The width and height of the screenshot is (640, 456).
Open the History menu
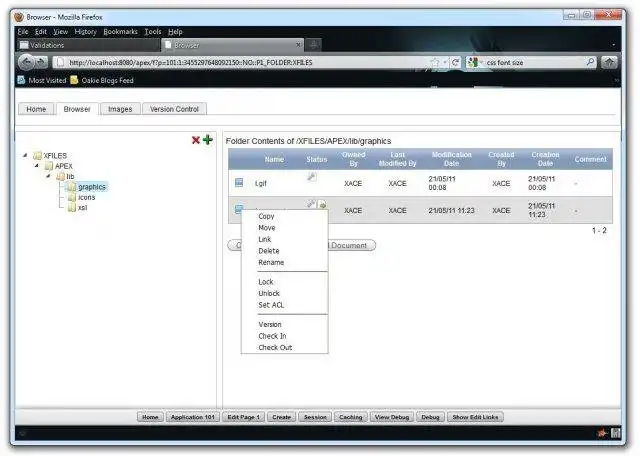(x=85, y=32)
